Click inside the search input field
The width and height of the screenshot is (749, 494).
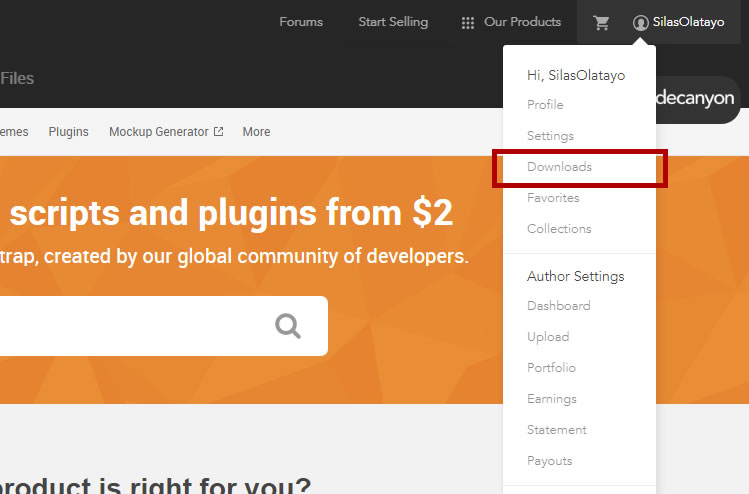coord(164,326)
